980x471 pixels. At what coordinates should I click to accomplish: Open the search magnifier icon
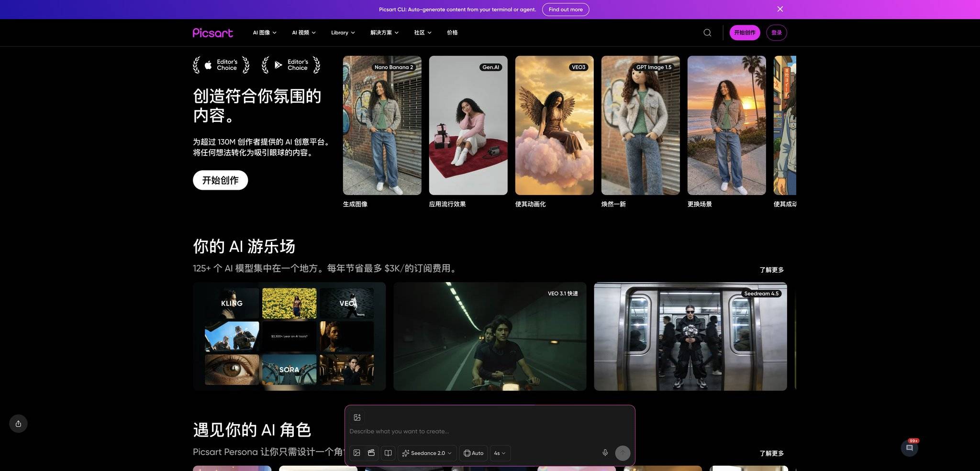tap(707, 33)
